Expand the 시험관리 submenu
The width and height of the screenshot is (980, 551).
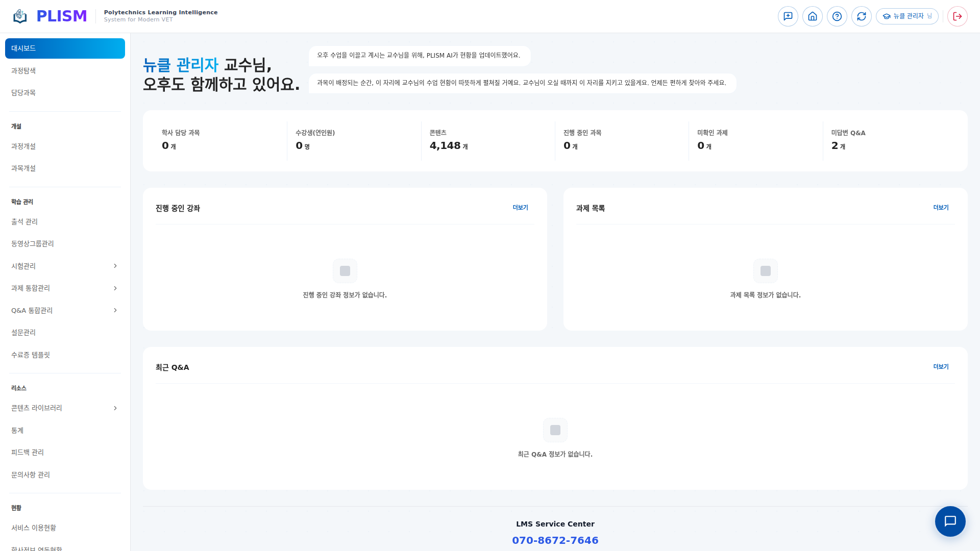[x=65, y=266]
